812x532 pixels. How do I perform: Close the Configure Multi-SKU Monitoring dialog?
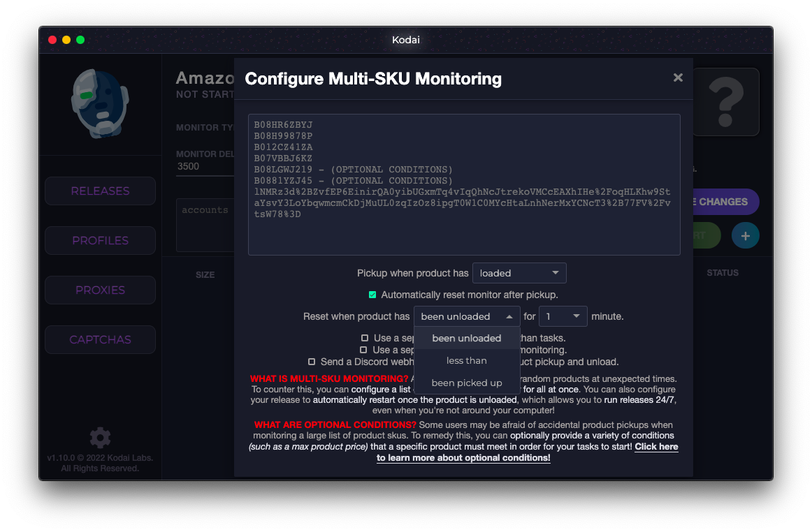[x=678, y=77]
